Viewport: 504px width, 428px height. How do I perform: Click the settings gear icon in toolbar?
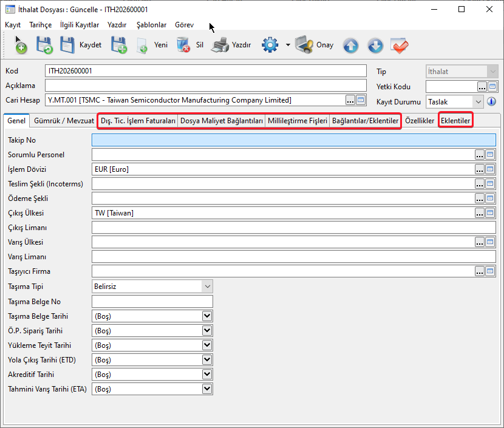270,45
